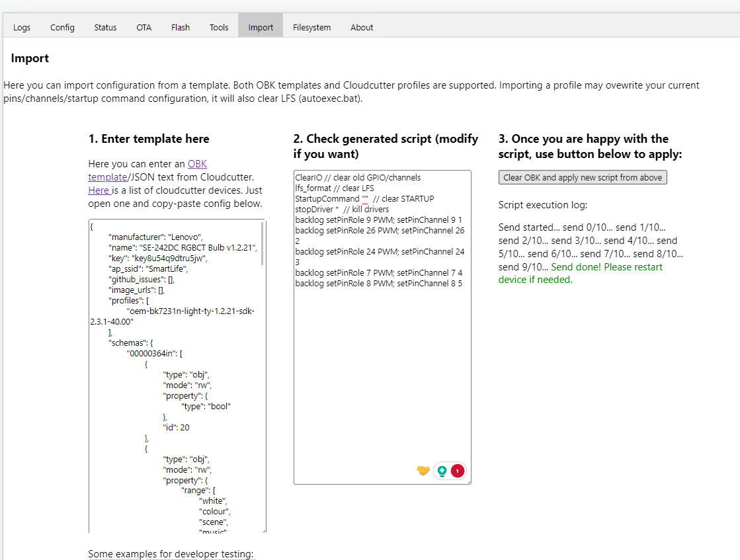The width and height of the screenshot is (740, 560).
Task: Click the 'setPinRole 9 PWM' backlog line
Action: [x=378, y=220]
